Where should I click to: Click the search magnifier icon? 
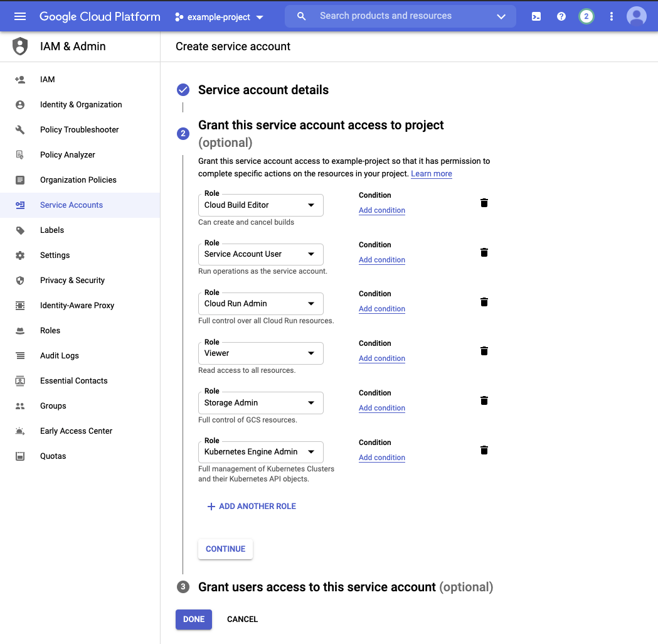click(301, 16)
